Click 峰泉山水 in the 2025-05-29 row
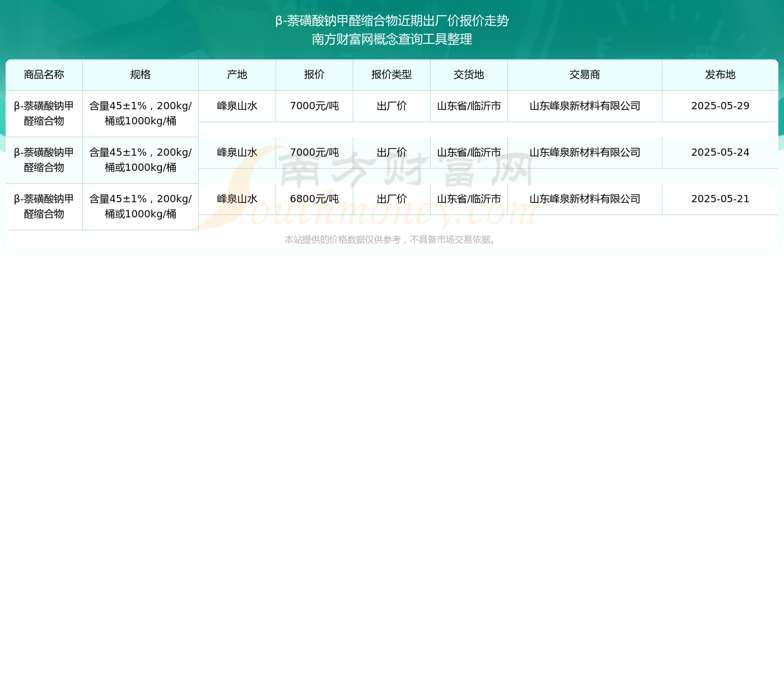784x675 pixels. point(237,106)
